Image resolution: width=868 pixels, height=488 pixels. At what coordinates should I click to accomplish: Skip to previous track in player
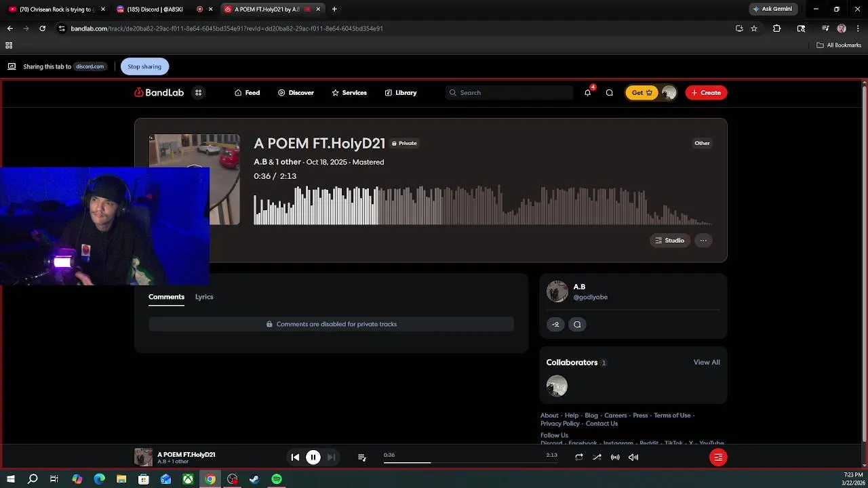[x=295, y=457]
